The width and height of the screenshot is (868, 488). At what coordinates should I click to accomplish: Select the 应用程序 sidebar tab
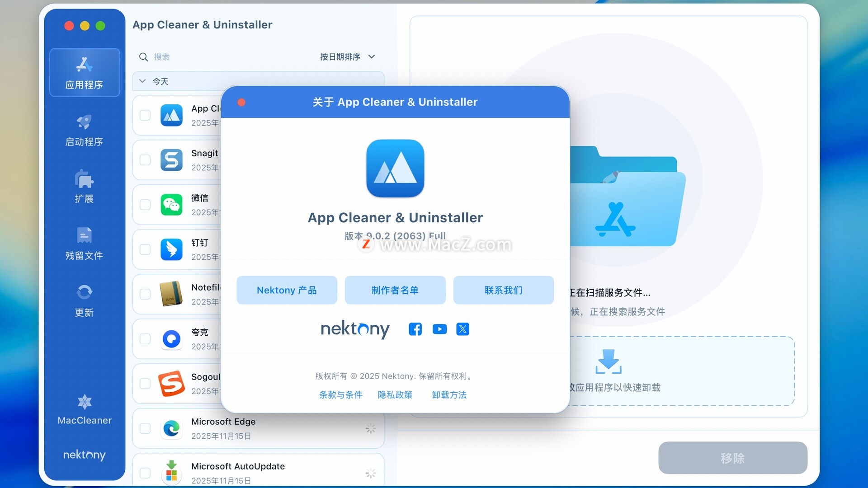point(84,73)
